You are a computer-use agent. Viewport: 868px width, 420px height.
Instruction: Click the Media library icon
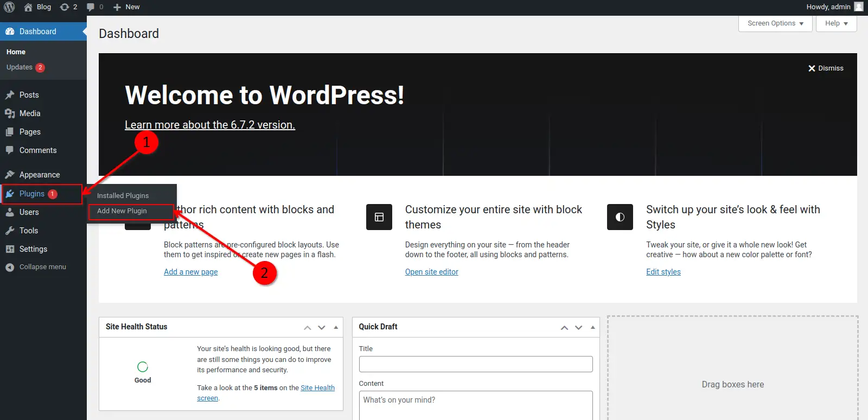pos(10,113)
